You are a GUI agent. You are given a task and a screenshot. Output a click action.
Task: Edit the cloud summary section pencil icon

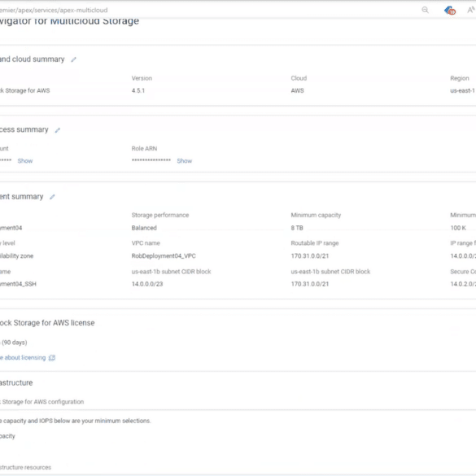click(73, 59)
